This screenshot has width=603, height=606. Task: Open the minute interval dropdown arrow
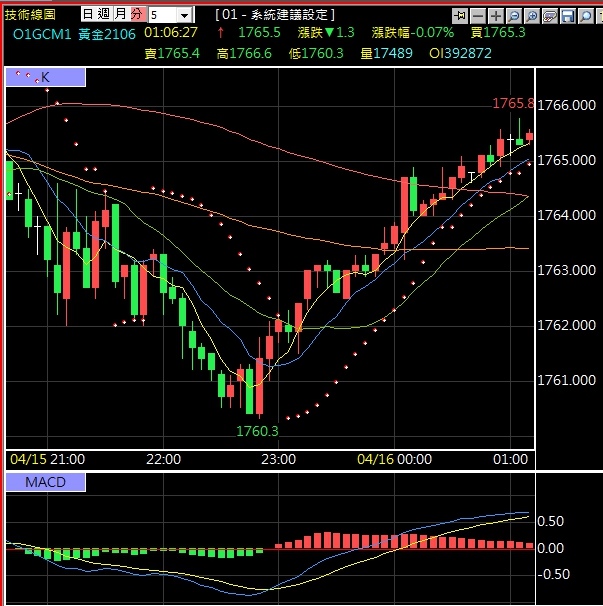click(185, 15)
